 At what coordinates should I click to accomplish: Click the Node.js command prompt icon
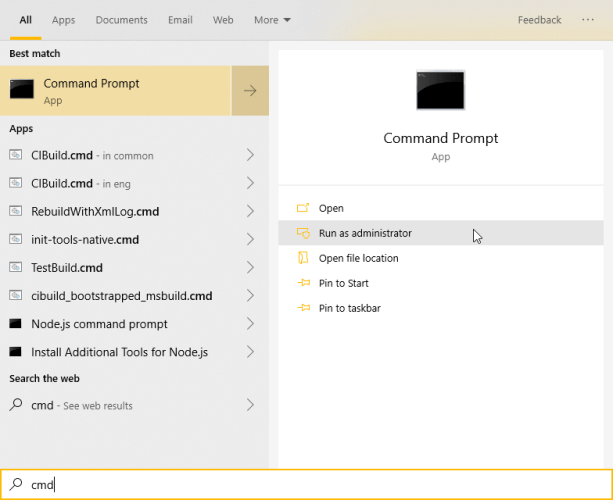pyautogui.click(x=16, y=324)
